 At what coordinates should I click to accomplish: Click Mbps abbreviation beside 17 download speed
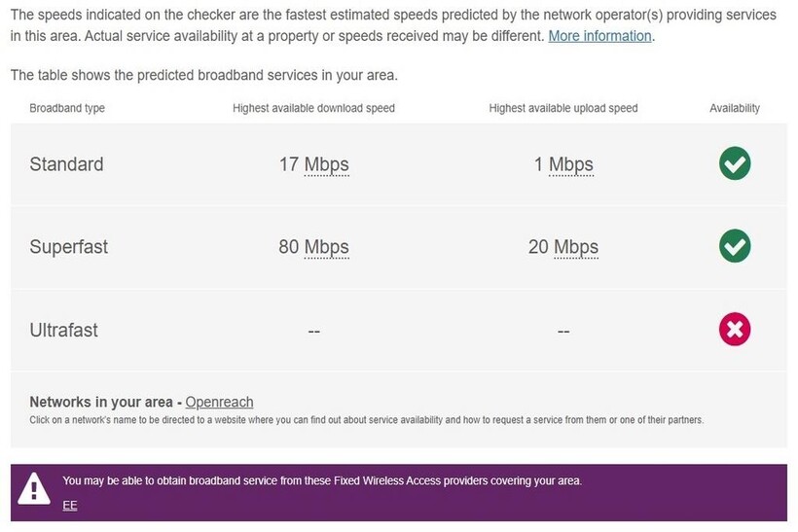[x=326, y=164]
